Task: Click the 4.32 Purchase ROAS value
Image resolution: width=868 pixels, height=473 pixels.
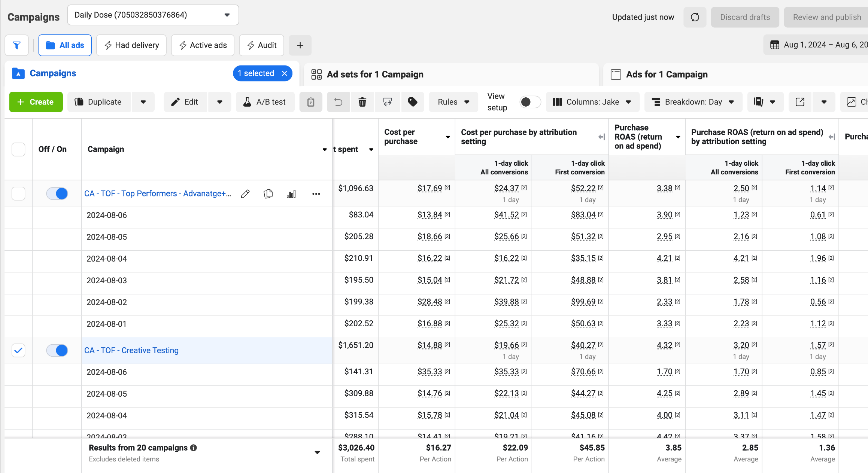Action: point(665,345)
